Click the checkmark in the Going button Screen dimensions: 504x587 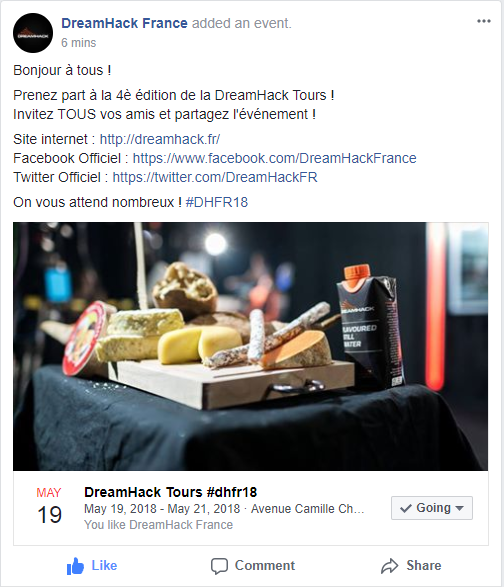click(x=406, y=508)
